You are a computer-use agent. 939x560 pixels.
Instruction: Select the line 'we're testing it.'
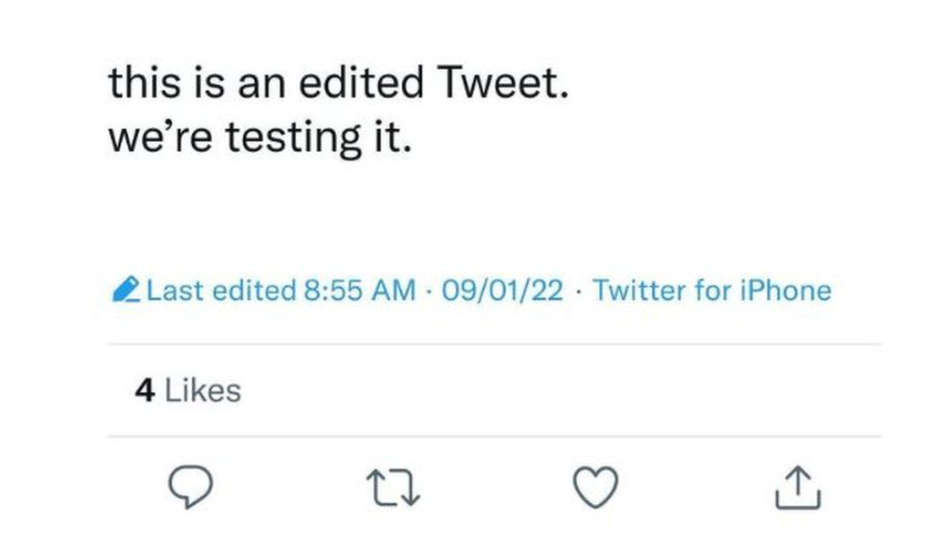[261, 137]
